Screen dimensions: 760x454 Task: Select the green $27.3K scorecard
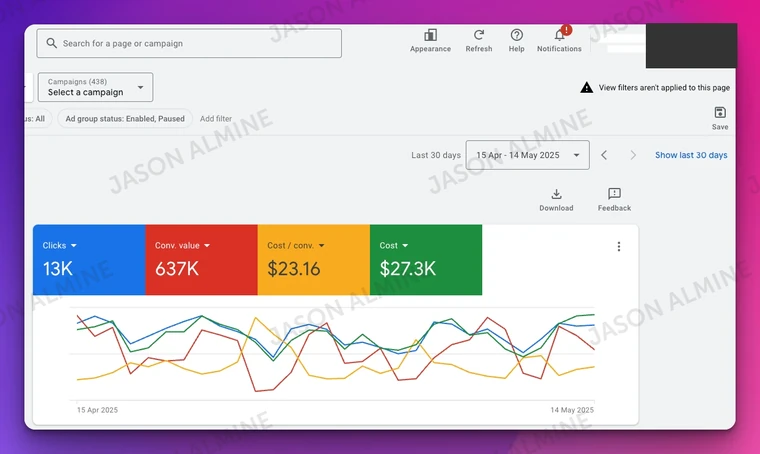[426, 260]
